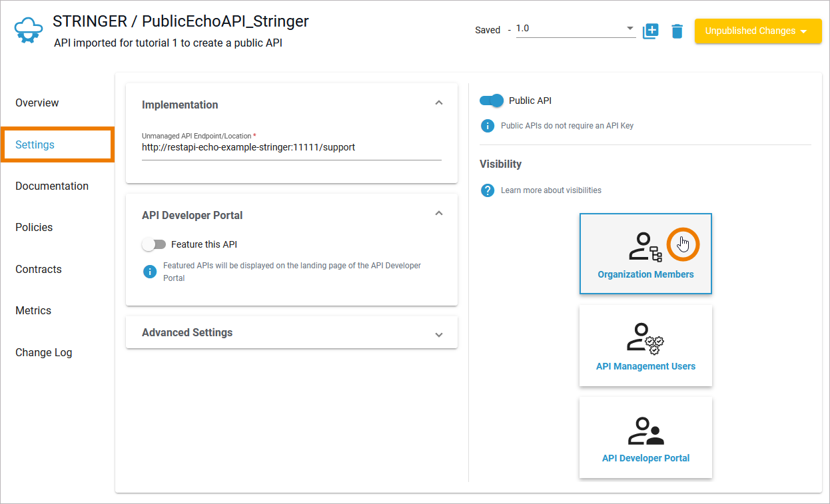Click the API cloud gear logo icon

tap(28, 31)
